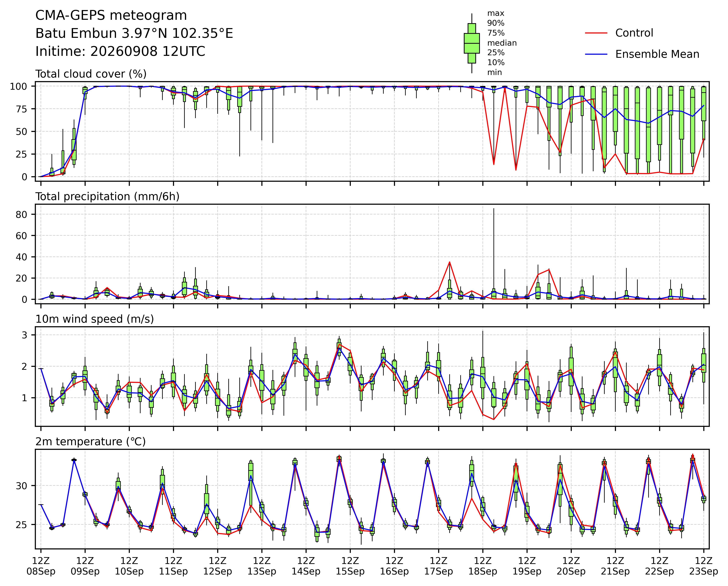Click the tallest precipitation max whisker
Image resolution: width=728 pixels, height=586 pixels.
(x=494, y=248)
